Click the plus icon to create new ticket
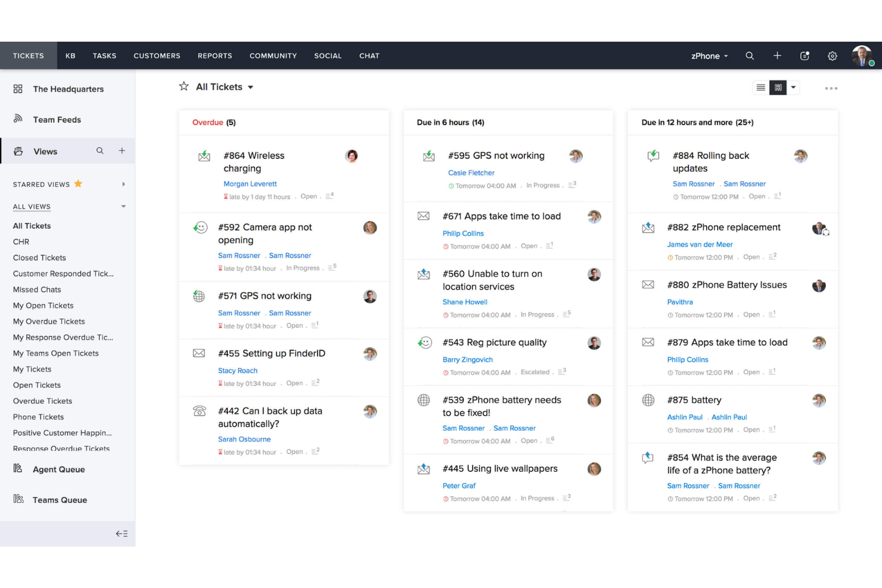This screenshot has height=588, width=882. (x=777, y=55)
